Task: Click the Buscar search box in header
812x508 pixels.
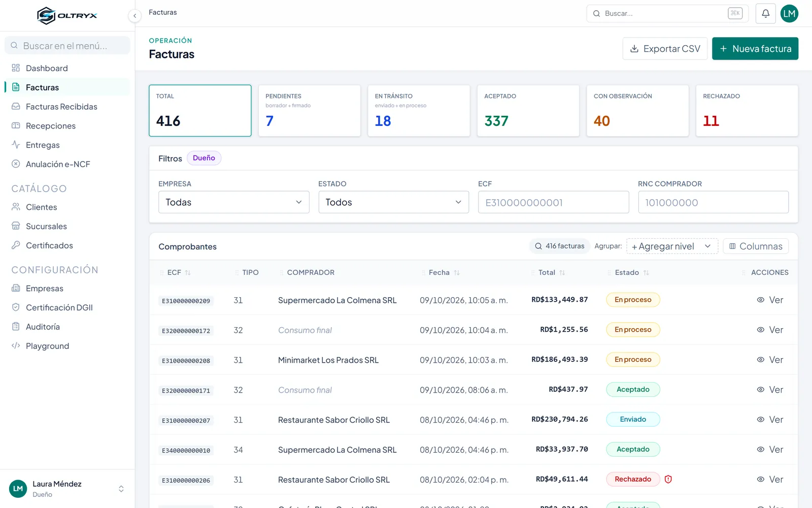Action: click(x=667, y=14)
